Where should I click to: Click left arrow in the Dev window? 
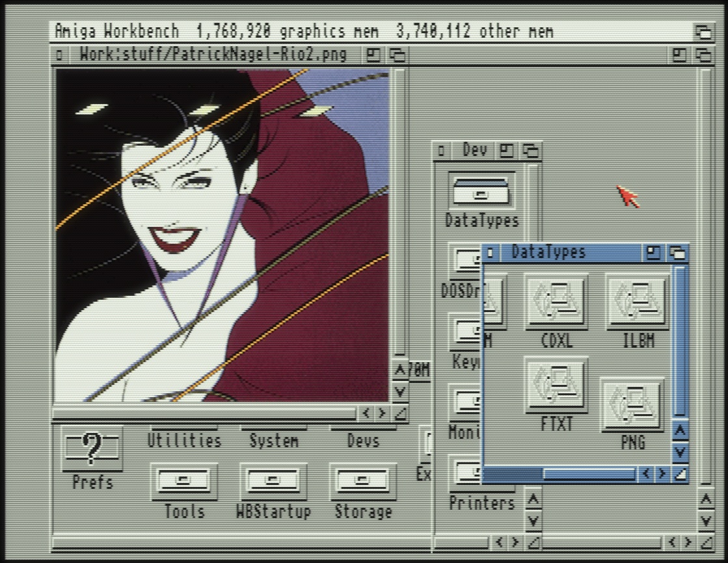point(500,542)
